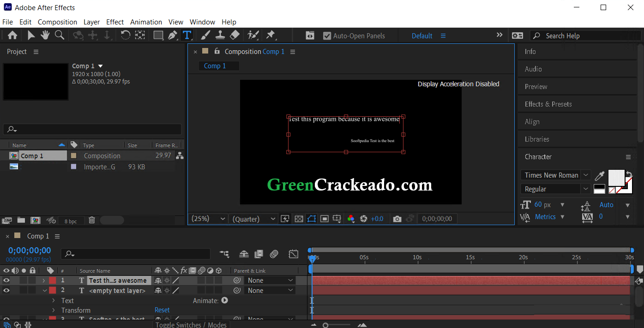Viewport: 644px width, 328px height.
Task: Hide the '<empty text layer>' layer
Action: [6, 290]
